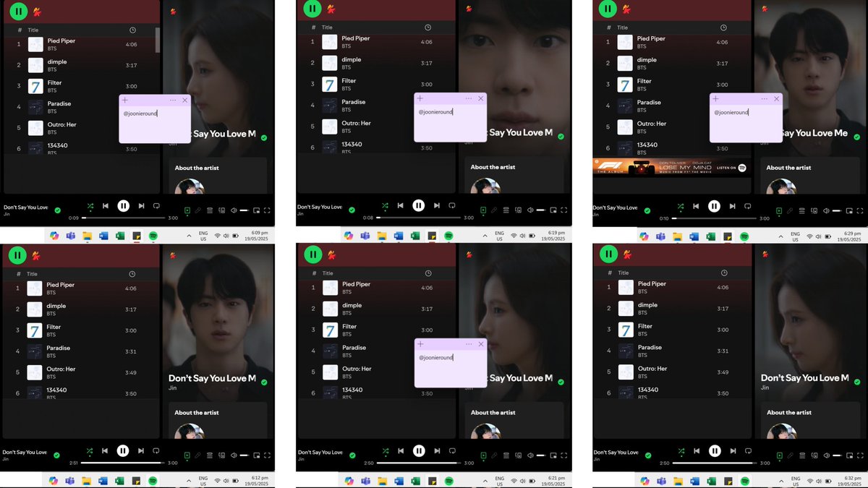The height and width of the screenshot is (488, 868).
Task: Open the queue in the 6:09 pm screenshot
Action: point(210,210)
